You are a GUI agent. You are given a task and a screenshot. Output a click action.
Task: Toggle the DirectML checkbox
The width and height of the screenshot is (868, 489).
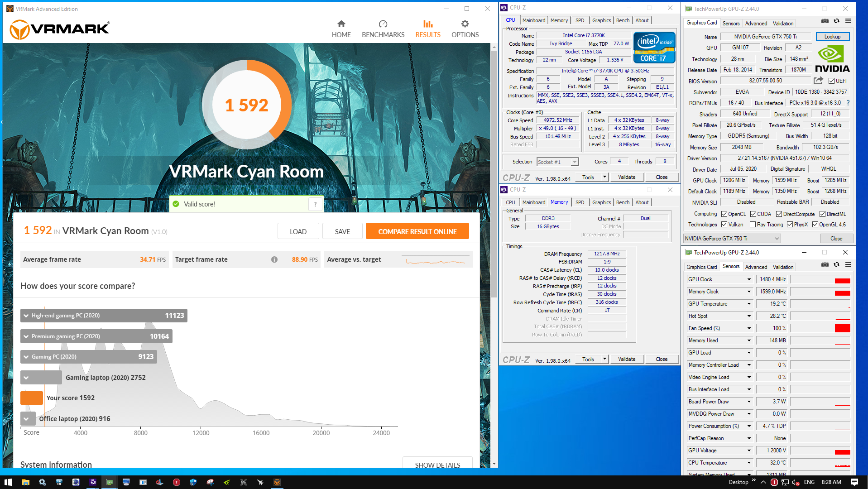(822, 214)
